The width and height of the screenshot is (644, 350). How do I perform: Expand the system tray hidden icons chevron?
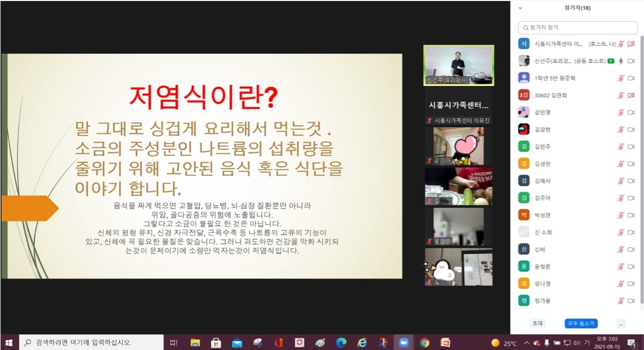tap(526, 343)
